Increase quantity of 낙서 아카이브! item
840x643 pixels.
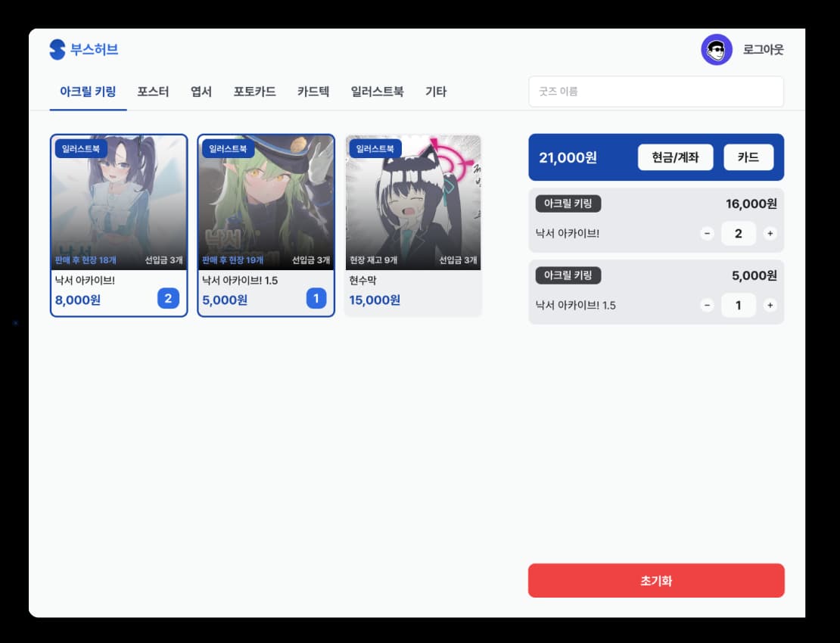[x=770, y=234]
